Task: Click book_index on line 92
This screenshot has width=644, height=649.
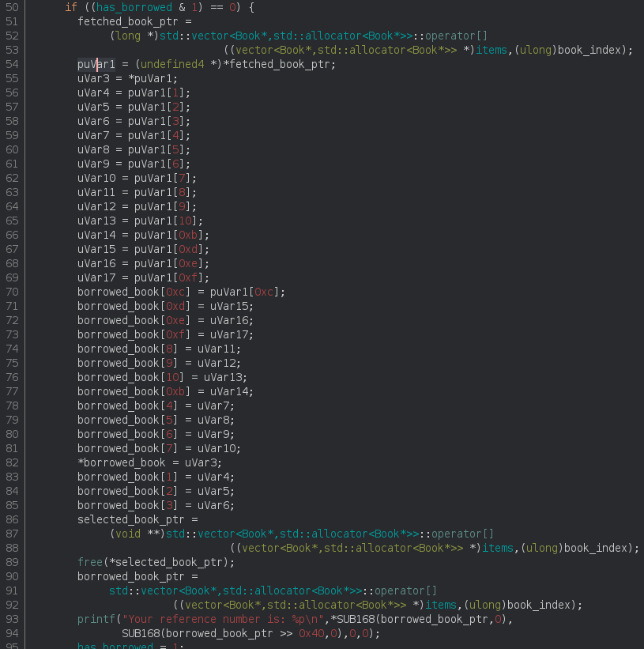Action: click(539, 605)
